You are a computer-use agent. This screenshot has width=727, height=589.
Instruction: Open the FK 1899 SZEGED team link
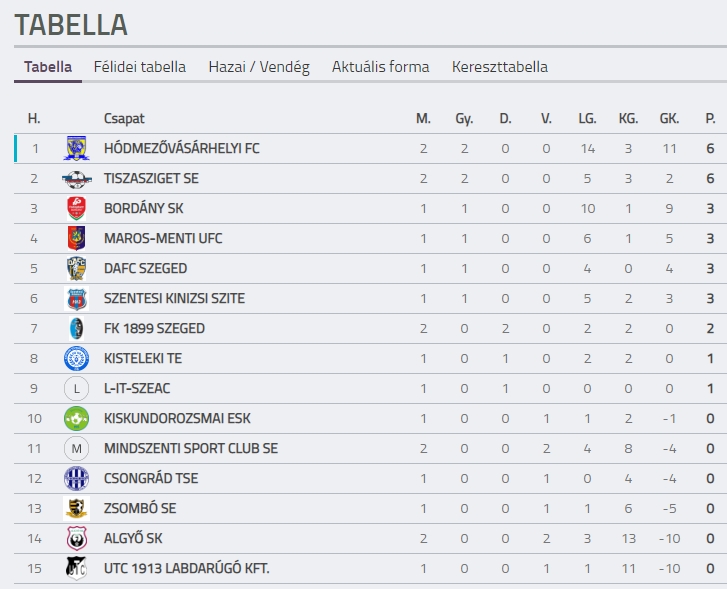pos(154,328)
